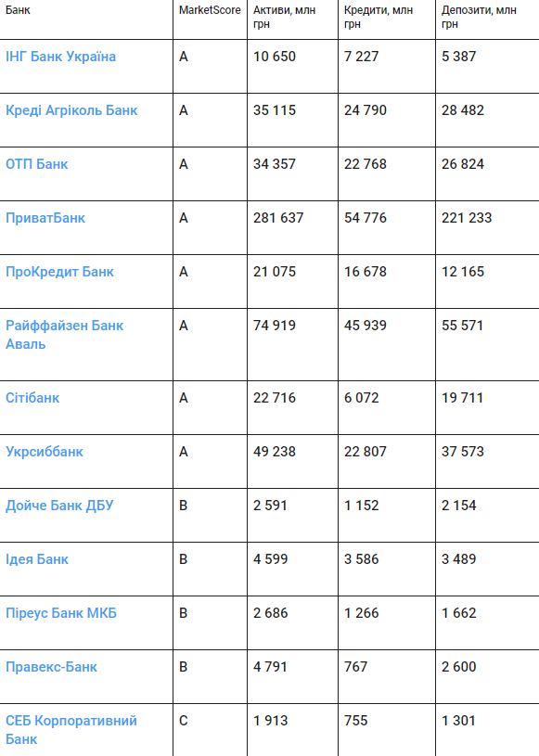Click the Кредити, млн грн column header

[x=379, y=17]
